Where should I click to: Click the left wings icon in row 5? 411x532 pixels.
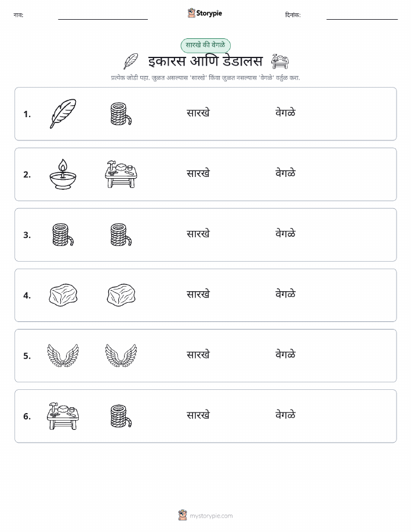click(63, 355)
